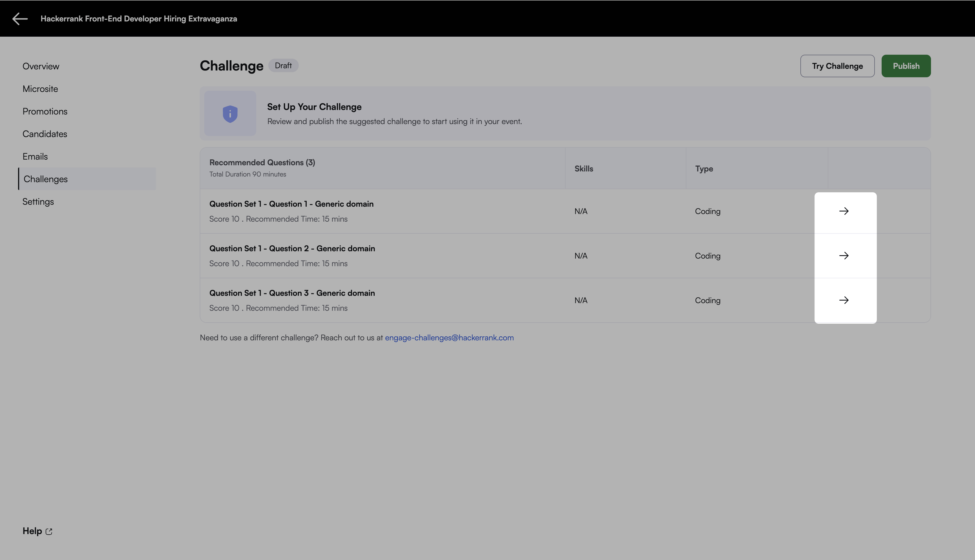The image size is (975, 560).
Task: Click engage-challenges email link
Action: point(449,338)
